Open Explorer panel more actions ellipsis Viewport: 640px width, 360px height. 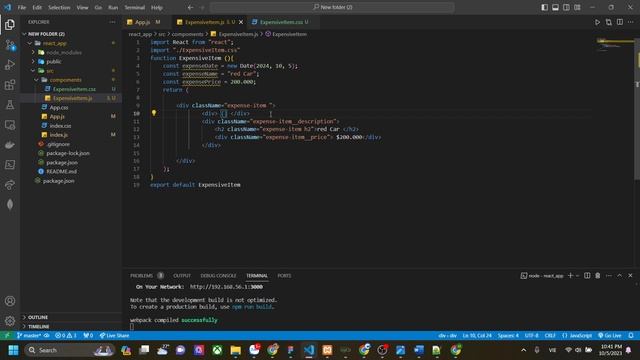[112, 22]
